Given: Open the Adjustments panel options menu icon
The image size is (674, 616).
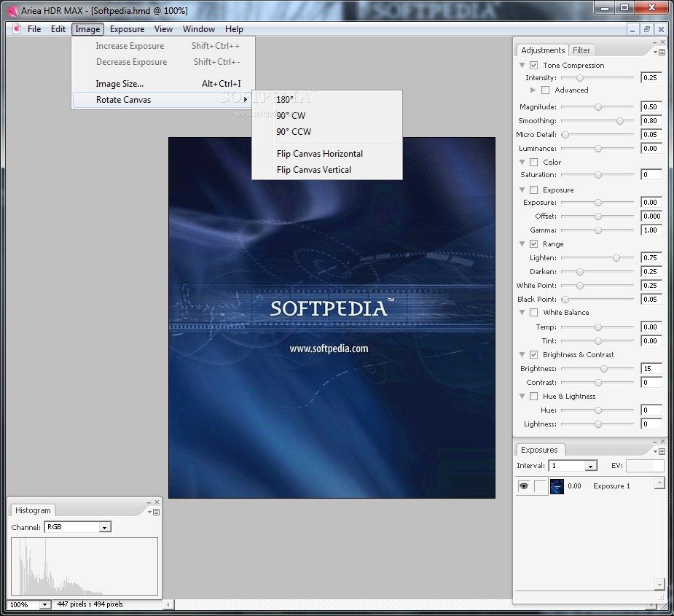Looking at the screenshot, I should (x=659, y=52).
